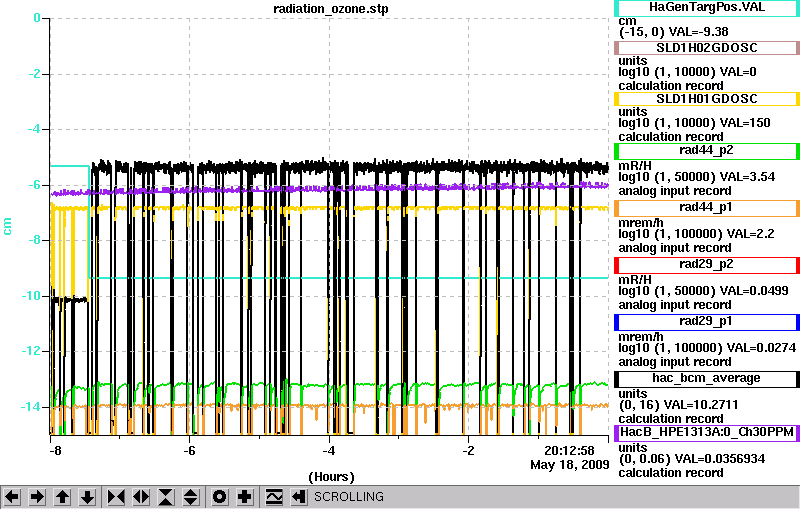
Task: Click the plus sign toolbar icon
Action: click(x=245, y=497)
